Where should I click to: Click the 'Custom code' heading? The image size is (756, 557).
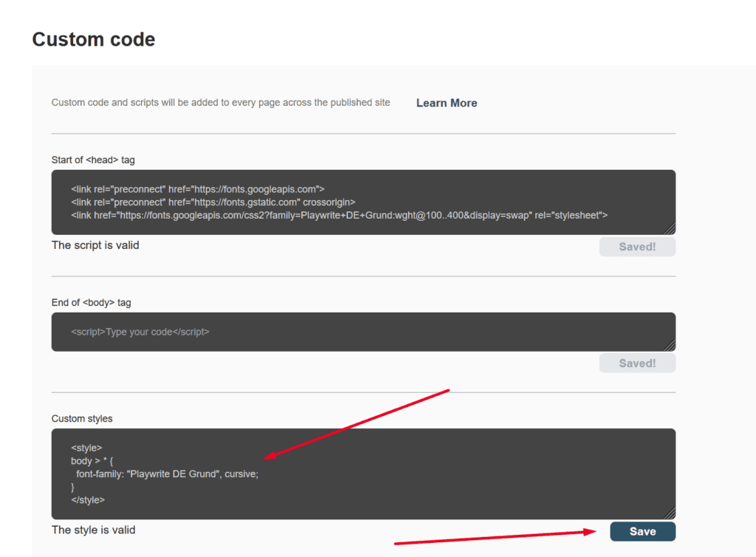94,39
